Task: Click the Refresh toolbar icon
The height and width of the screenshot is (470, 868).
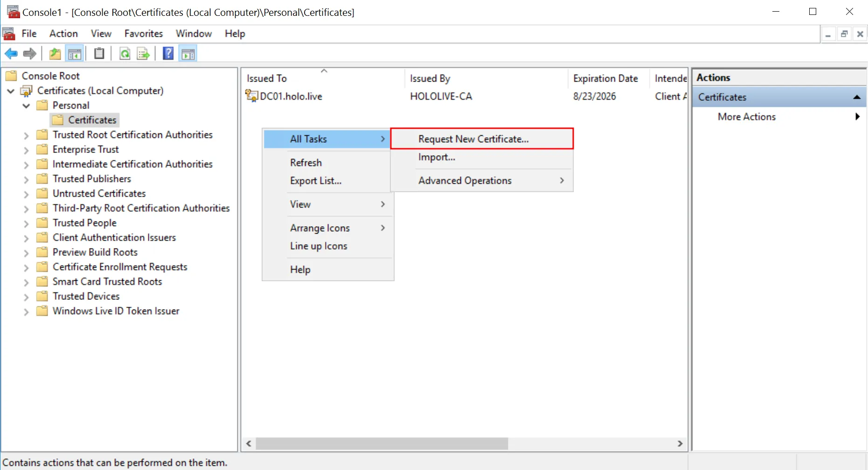Action: click(125, 54)
